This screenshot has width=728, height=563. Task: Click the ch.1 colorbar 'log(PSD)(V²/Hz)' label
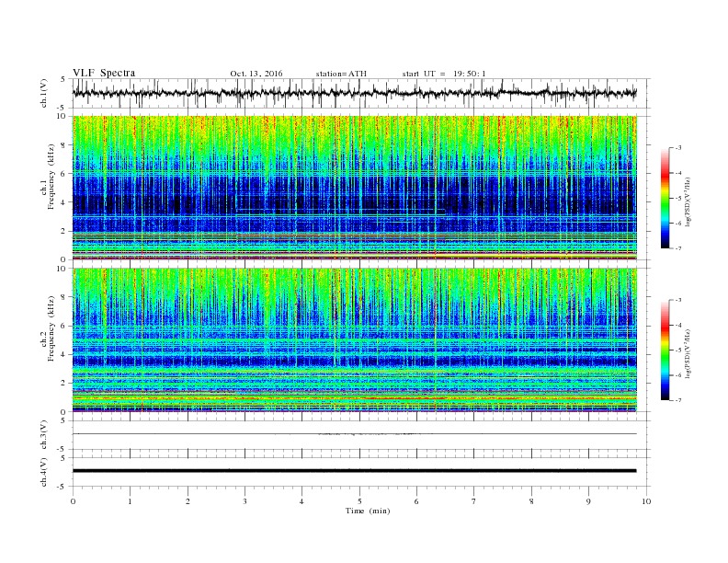[x=688, y=201]
